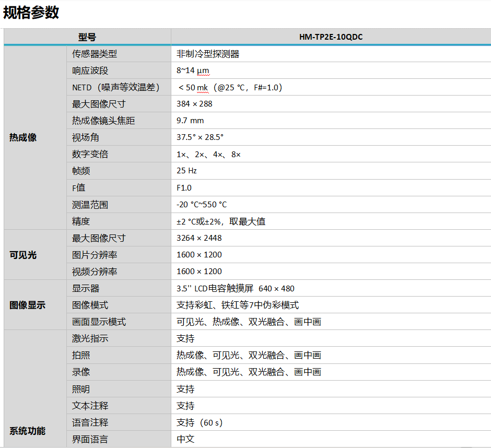Click the 规格参数 heading
The image size is (491, 448).
click(31, 13)
